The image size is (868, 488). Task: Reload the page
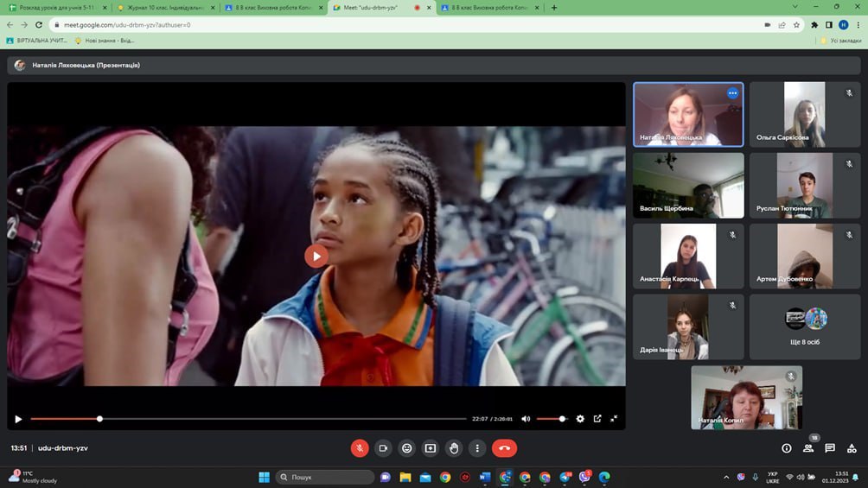coord(39,25)
